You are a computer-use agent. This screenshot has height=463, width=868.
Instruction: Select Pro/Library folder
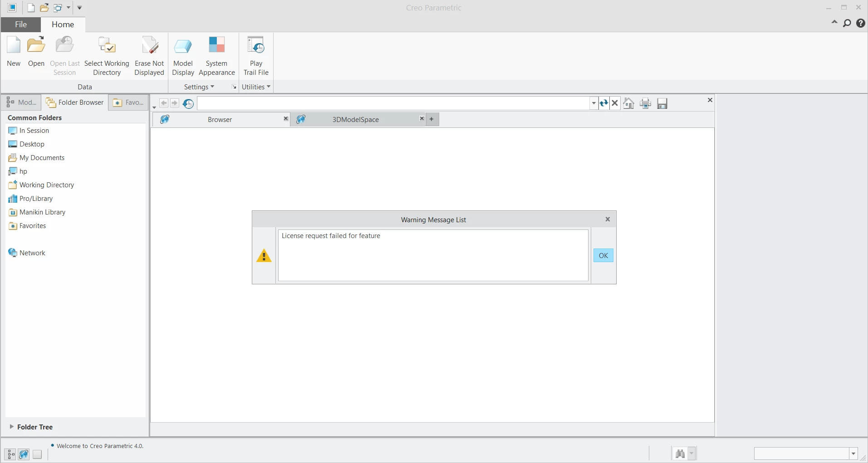point(31,199)
